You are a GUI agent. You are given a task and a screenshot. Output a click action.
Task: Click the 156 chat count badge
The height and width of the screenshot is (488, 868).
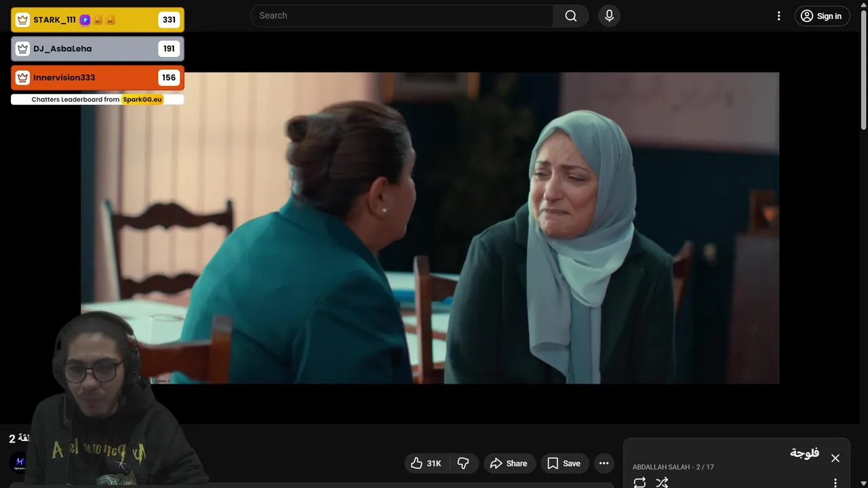169,77
